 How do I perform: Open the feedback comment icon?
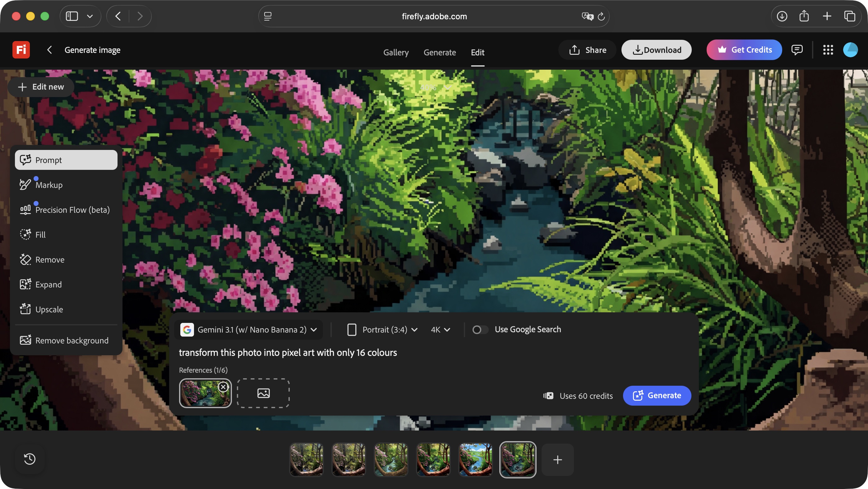796,50
